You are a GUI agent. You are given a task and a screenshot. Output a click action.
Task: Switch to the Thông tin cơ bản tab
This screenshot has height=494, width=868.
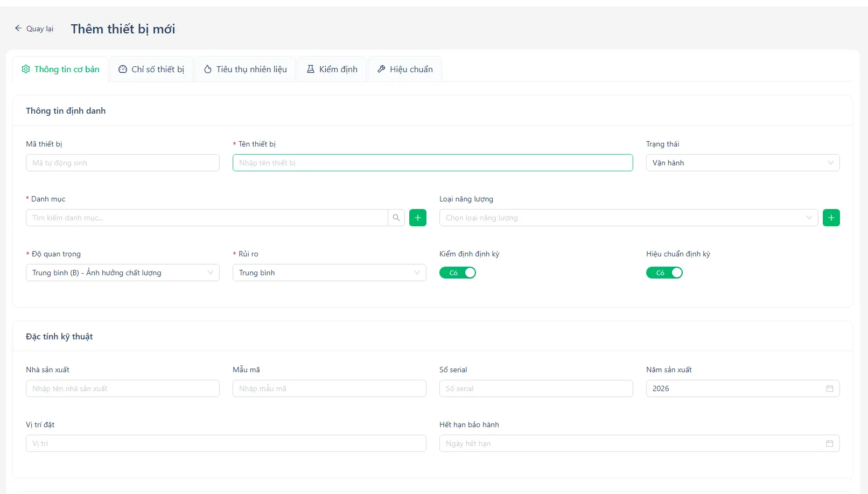click(60, 69)
